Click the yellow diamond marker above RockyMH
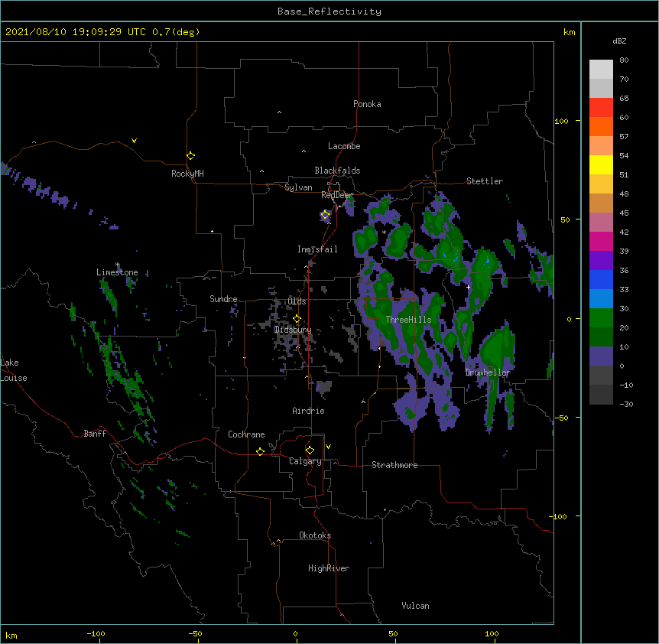Screen dimensions: 659x644 point(190,155)
